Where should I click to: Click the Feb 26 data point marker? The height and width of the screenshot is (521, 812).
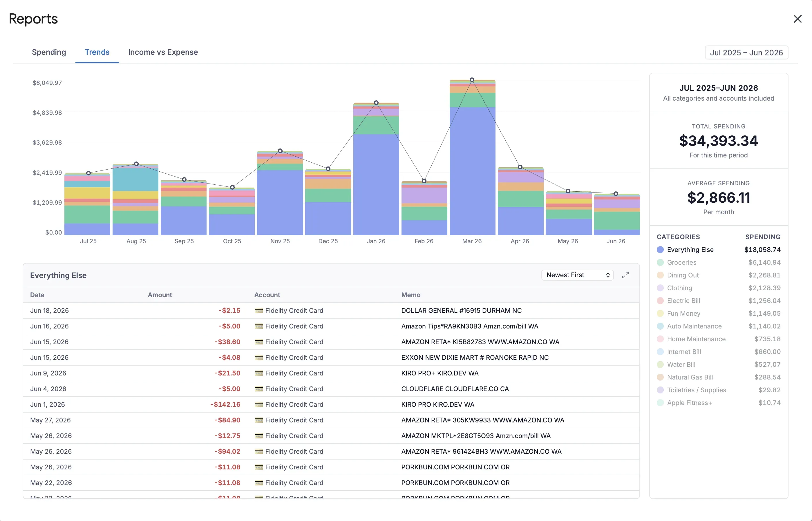click(424, 181)
